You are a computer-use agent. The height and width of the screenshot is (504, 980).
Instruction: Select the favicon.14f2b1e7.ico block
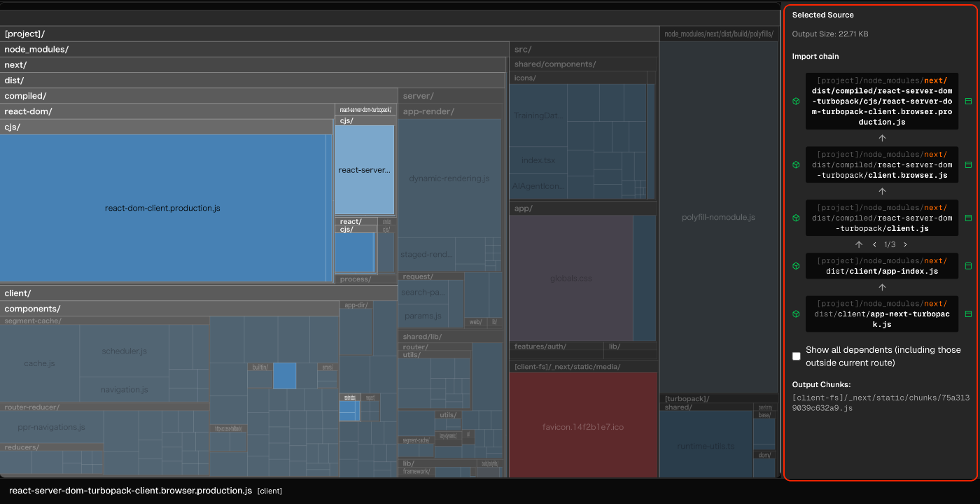tap(583, 427)
